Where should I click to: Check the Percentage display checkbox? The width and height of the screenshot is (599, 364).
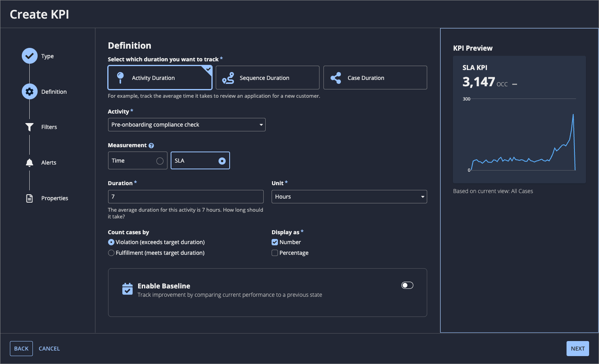pyautogui.click(x=275, y=253)
